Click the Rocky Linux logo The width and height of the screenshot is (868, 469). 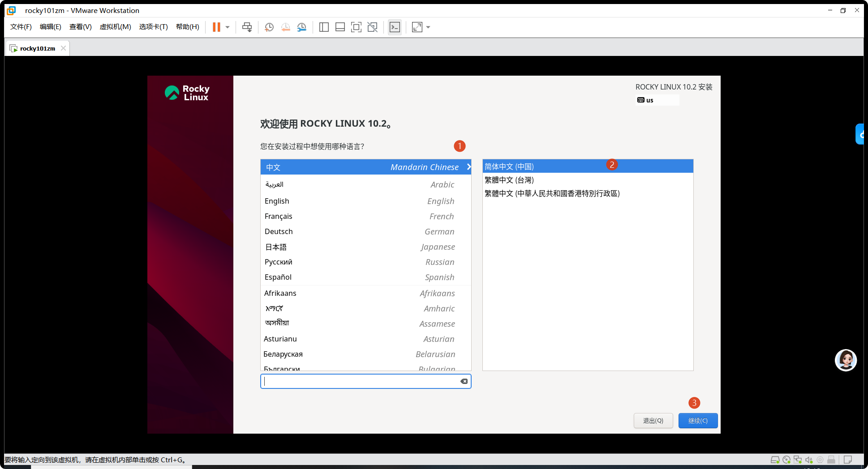coord(187,93)
